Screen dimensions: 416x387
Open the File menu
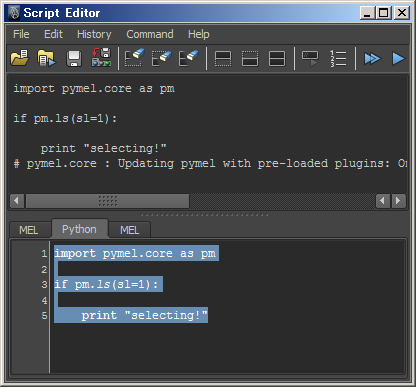[21, 34]
